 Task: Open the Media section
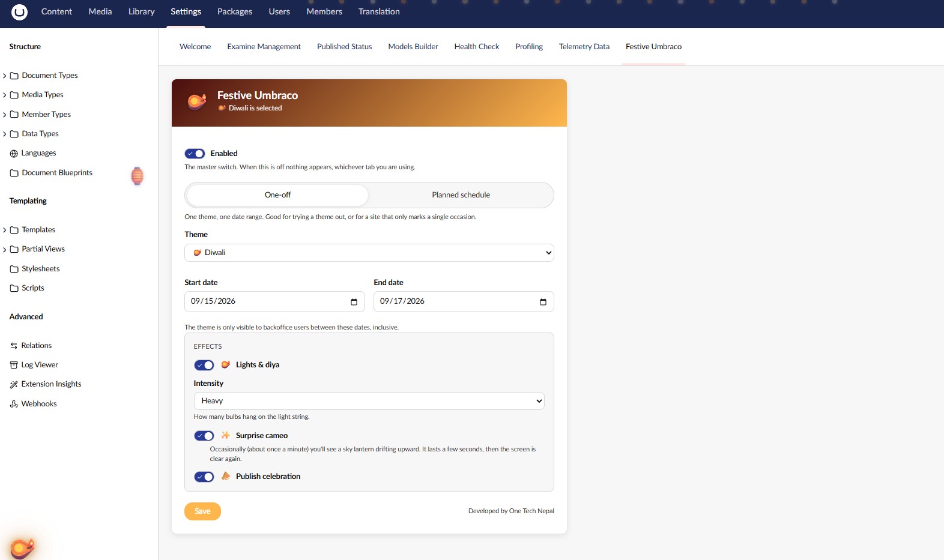click(x=100, y=11)
